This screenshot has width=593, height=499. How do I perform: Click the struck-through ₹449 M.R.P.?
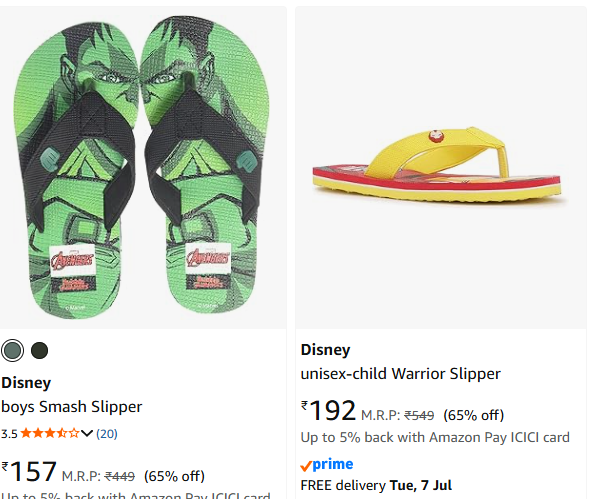(x=120, y=476)
